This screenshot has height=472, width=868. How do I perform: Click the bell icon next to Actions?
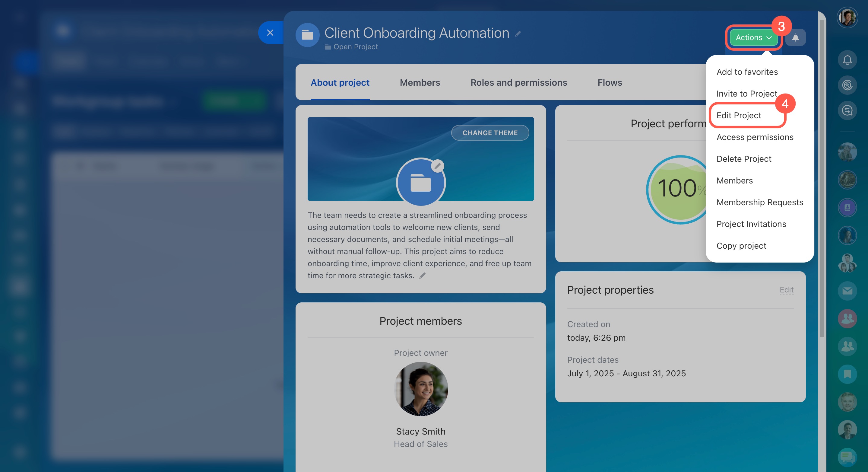coord(795,37)
